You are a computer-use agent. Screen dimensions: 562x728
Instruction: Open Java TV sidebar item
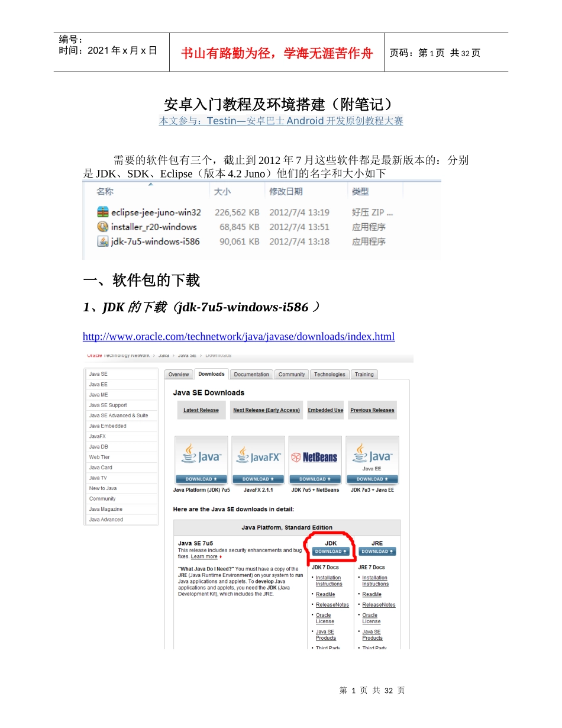(121, 478)
